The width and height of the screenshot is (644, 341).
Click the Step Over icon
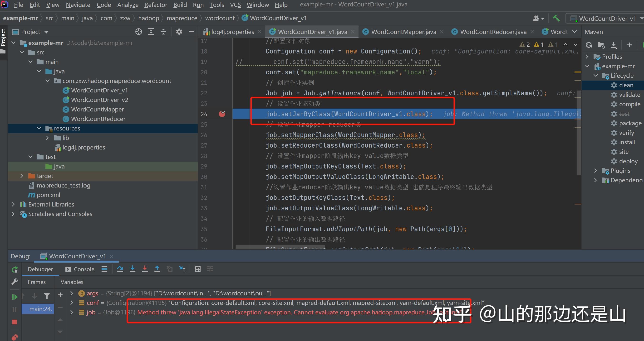click(x=120, y=269)
